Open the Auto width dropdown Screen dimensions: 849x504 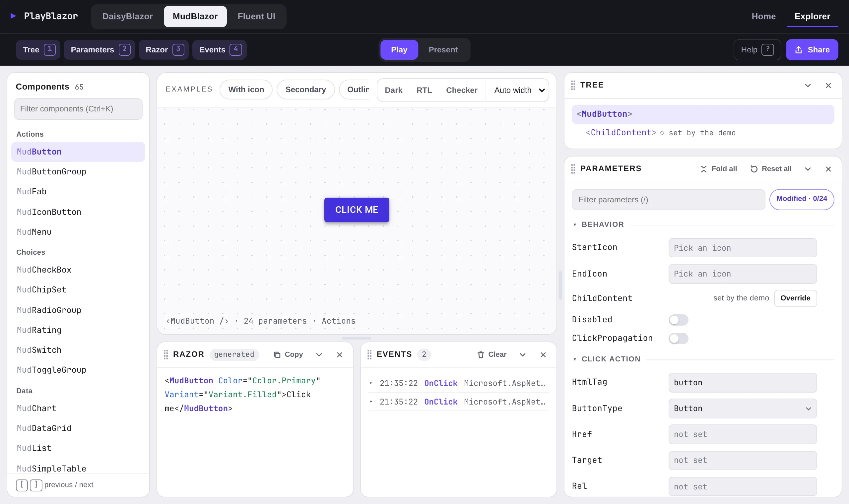point(519,90)
